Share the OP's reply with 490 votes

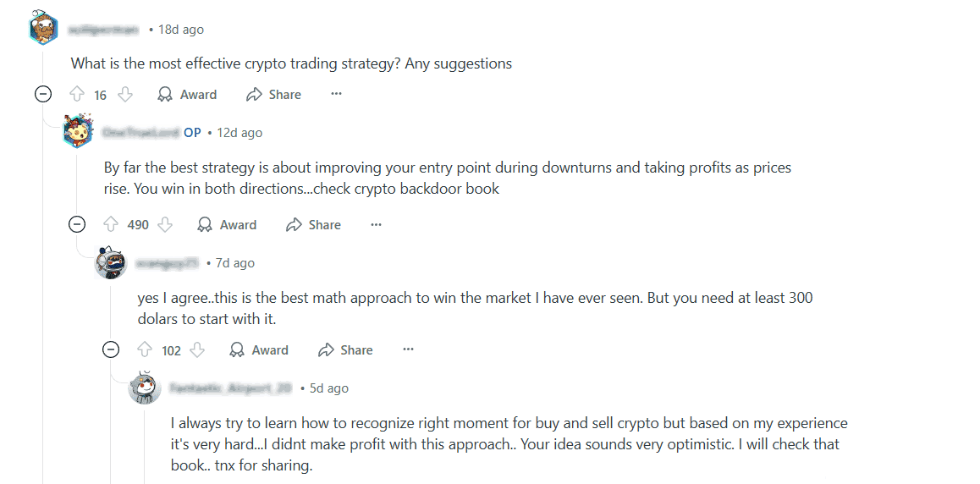[314, 225]
